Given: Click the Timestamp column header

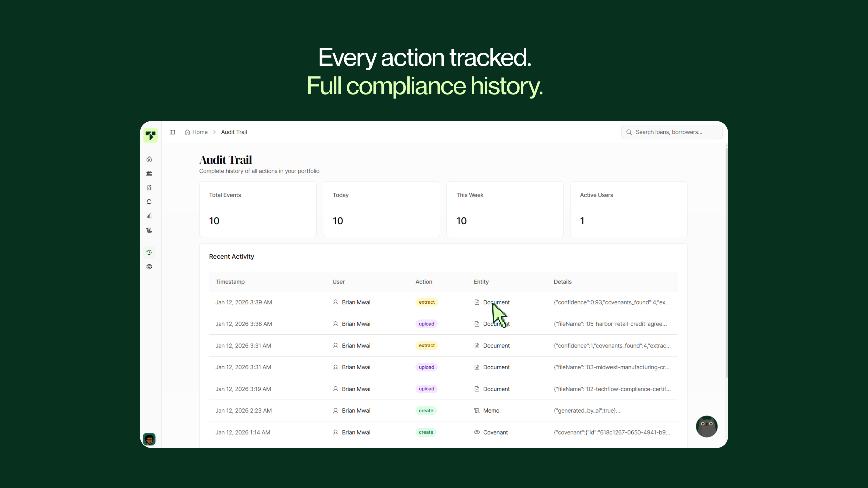Looking at the screenshot, I should (230, 282).
